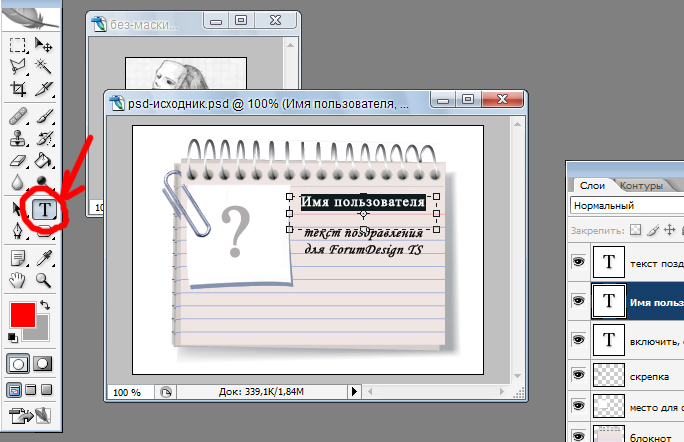
Task: Select the Crop tool
Action: point(18,89)
